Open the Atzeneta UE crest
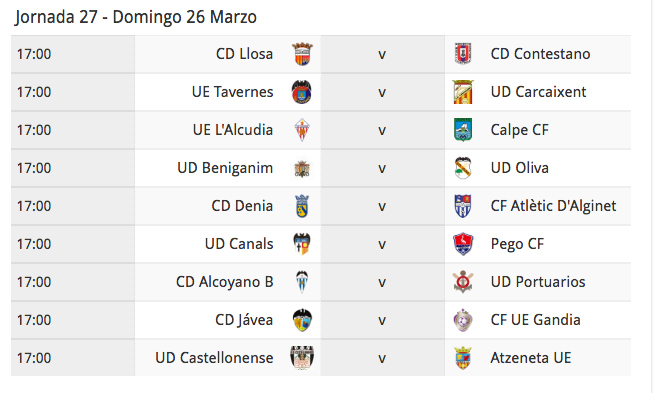Viewport: 670px width, 393px height. click(463, 358)
